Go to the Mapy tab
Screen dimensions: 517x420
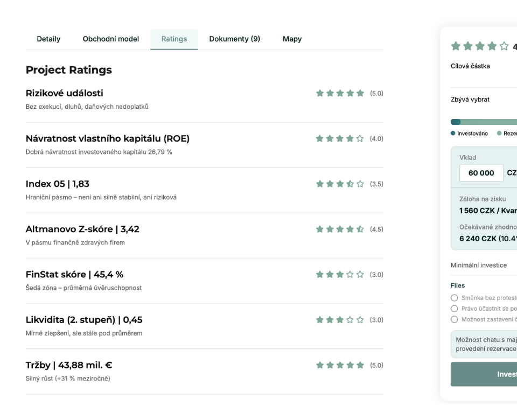[292, 39]
